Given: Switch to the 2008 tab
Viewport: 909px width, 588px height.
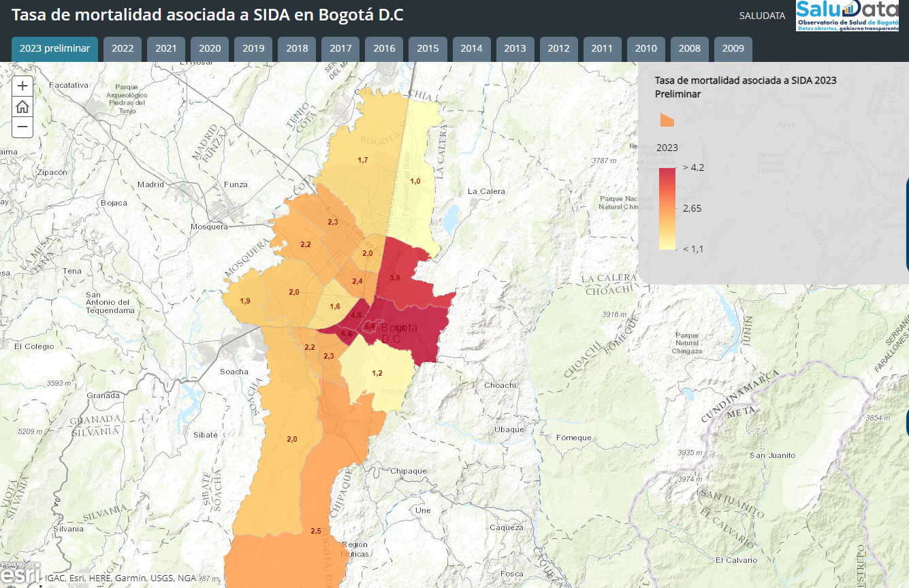Looking at the screenshot, I should point(690,49).
